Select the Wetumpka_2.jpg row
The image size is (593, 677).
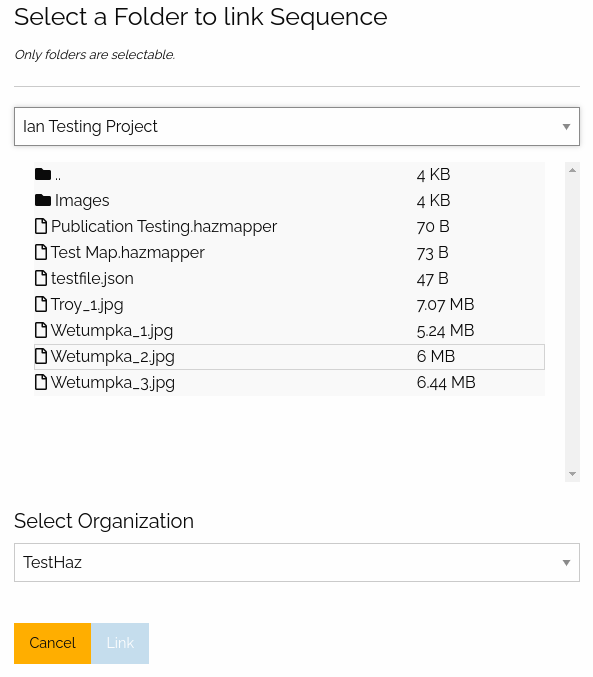pos(289,357)
